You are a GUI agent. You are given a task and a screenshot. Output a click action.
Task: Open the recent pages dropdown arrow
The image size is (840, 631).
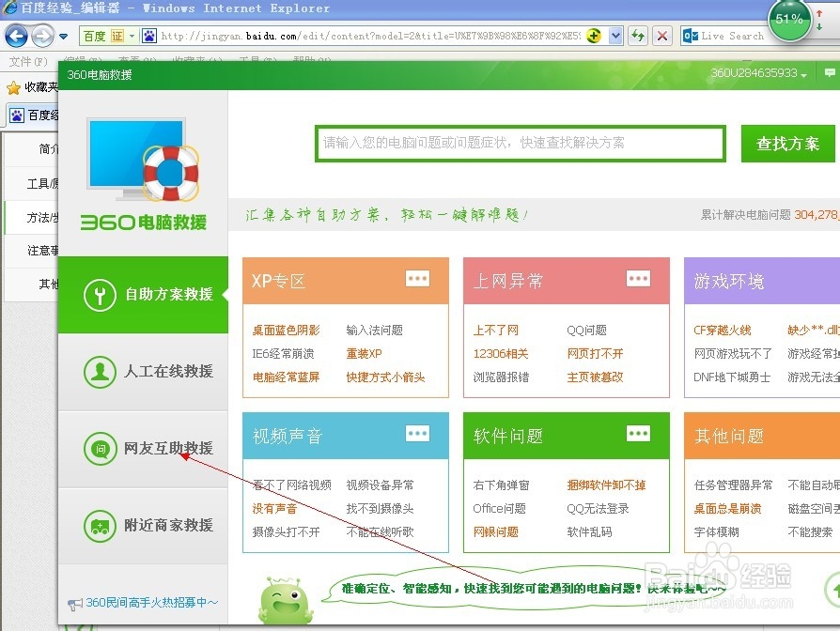click(64, 37)
